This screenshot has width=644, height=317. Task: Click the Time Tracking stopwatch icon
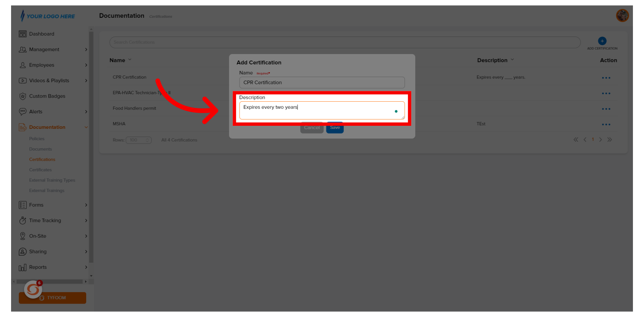tap(22, 220)
